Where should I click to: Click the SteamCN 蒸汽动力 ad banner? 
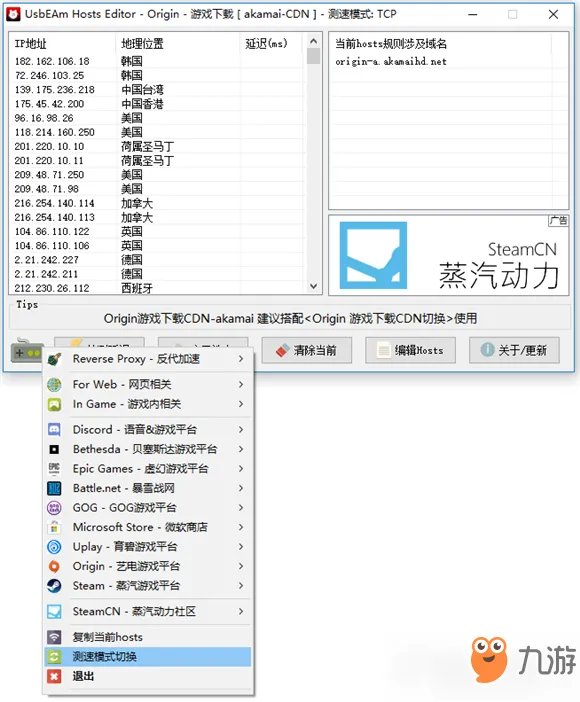pyautogui.click(x=448, y=255)
